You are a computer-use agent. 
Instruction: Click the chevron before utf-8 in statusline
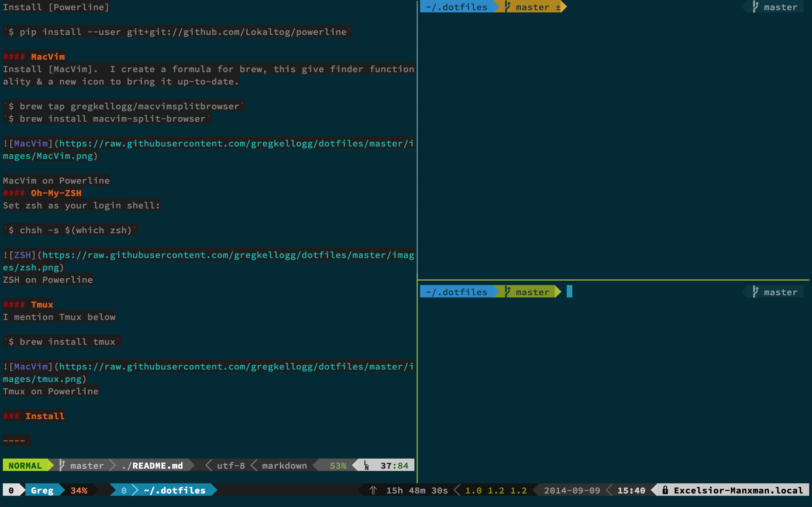[208, 465]
